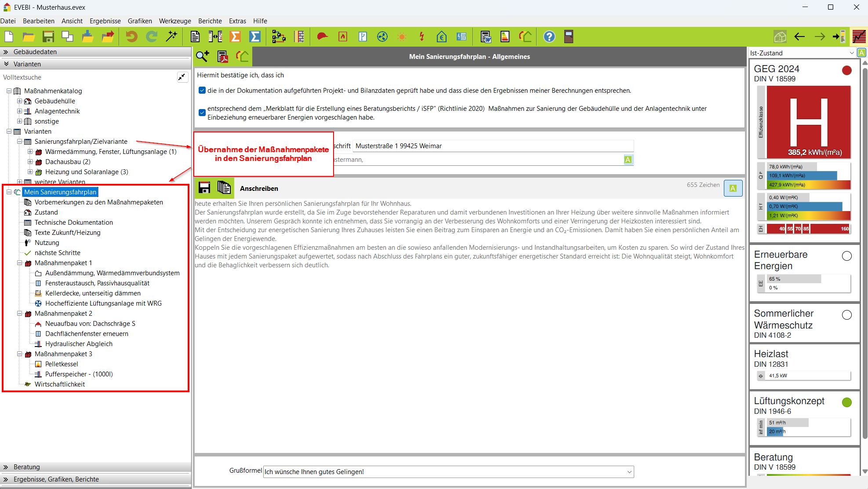Toggle the Merkblatt iSFP confirmation checkbox
The width and height of the screenshot is (868, 489).
[x=202, y=113]
